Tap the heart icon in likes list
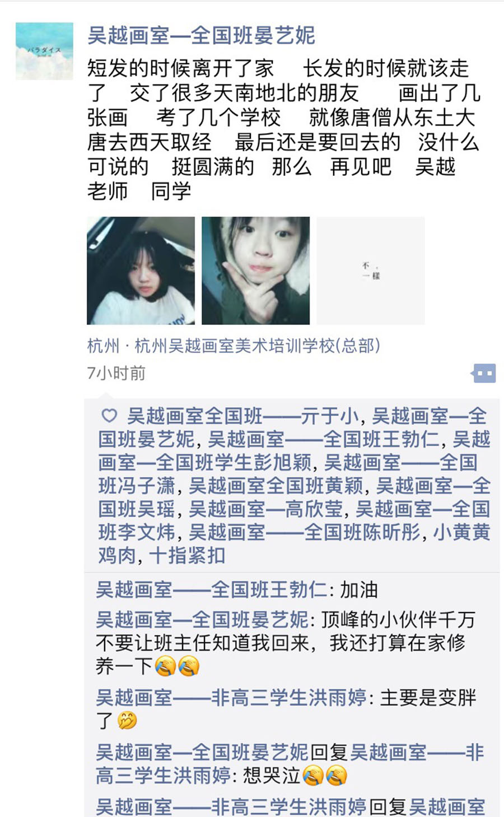 [x=109, y=415]
